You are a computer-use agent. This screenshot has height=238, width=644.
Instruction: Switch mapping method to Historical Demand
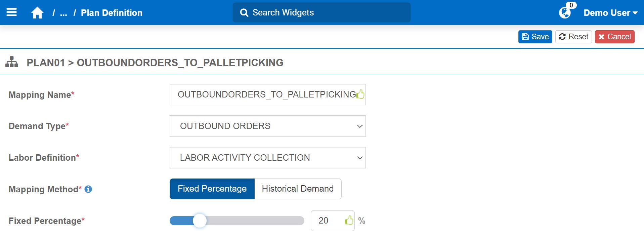[298, 189]
